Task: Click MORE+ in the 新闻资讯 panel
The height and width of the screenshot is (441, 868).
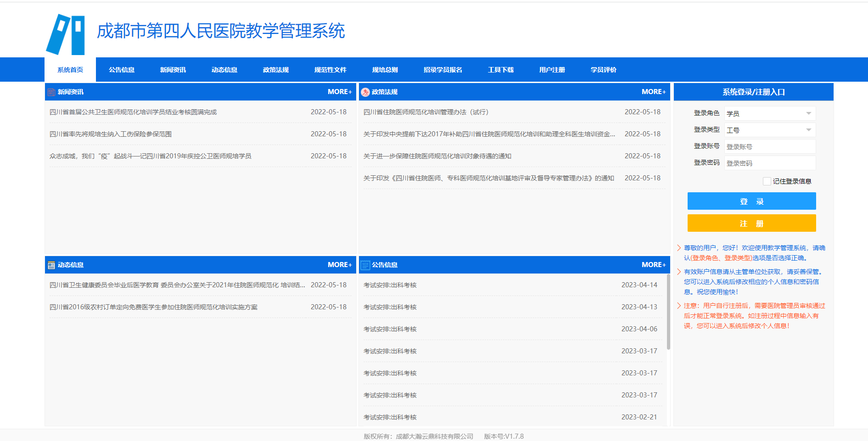Action: coord(340,92)
